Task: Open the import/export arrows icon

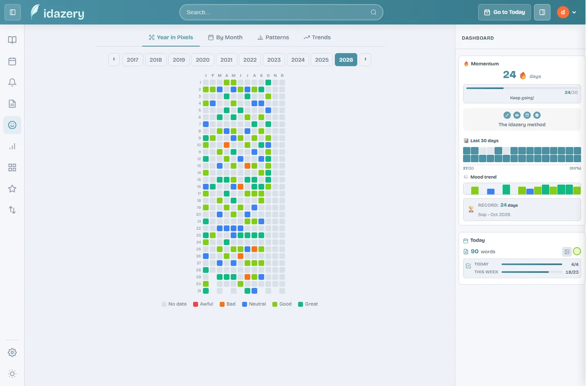Action: click(x=12, y=210)
